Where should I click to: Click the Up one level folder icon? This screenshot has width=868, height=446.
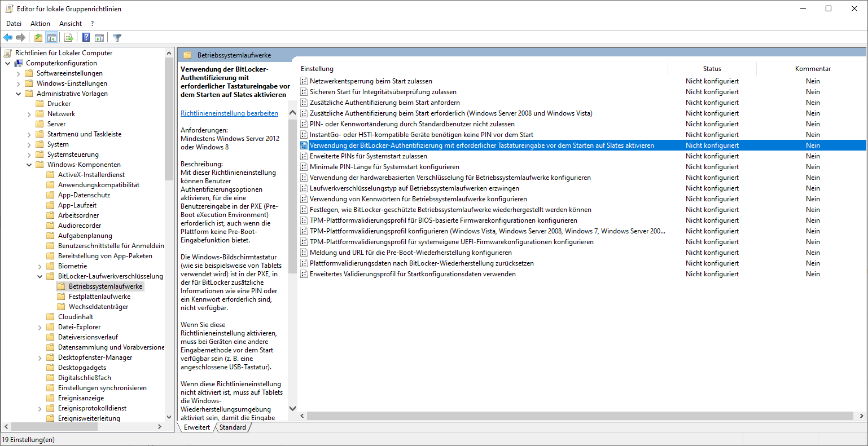[38, 37]
